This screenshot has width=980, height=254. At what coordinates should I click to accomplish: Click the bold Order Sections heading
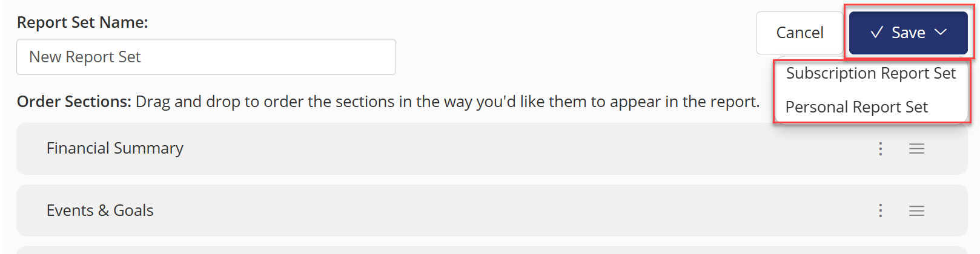coord(74,102)
